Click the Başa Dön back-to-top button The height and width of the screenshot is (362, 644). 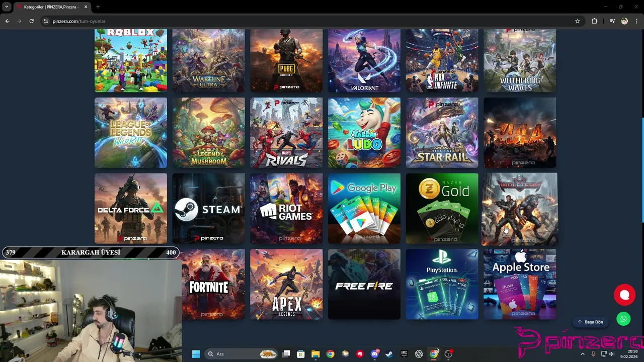coord(590,322)
